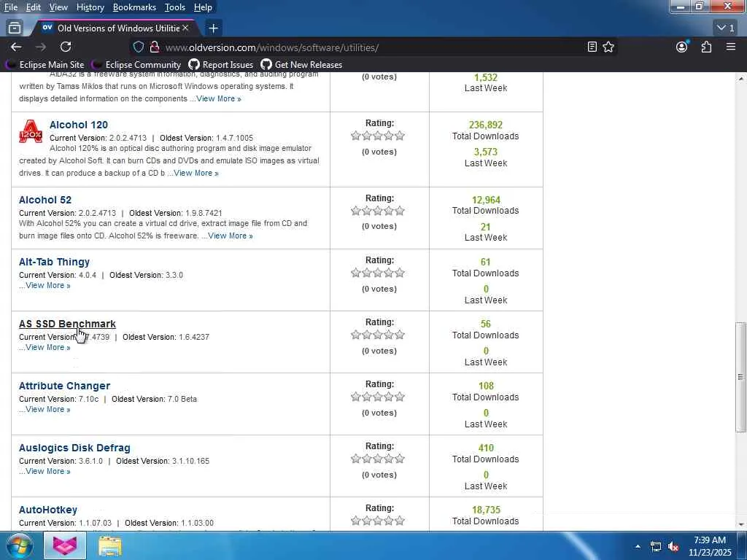Screen dimensions: 747x560
Task: Expand the list all tabs dropdown
Action: tap(726, 28)
